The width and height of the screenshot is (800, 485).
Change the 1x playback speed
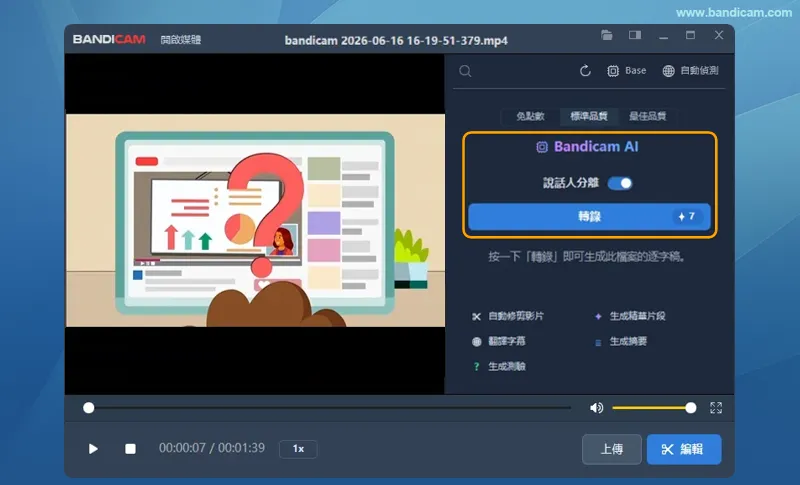[298, 449]
